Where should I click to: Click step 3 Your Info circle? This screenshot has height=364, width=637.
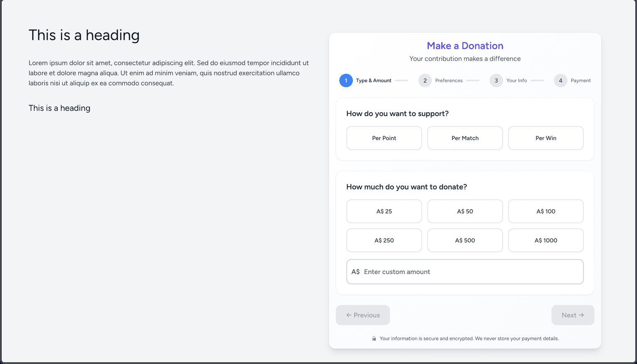point(496,80)
